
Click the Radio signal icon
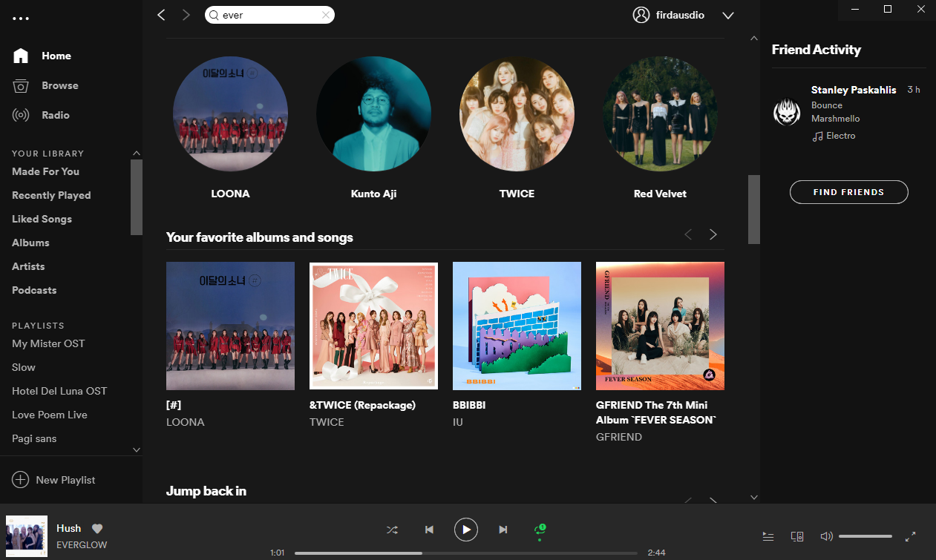click(21, 115)
